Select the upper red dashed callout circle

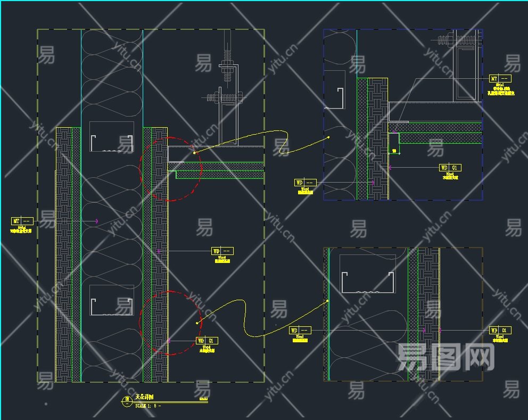click(x=170, y=169)
